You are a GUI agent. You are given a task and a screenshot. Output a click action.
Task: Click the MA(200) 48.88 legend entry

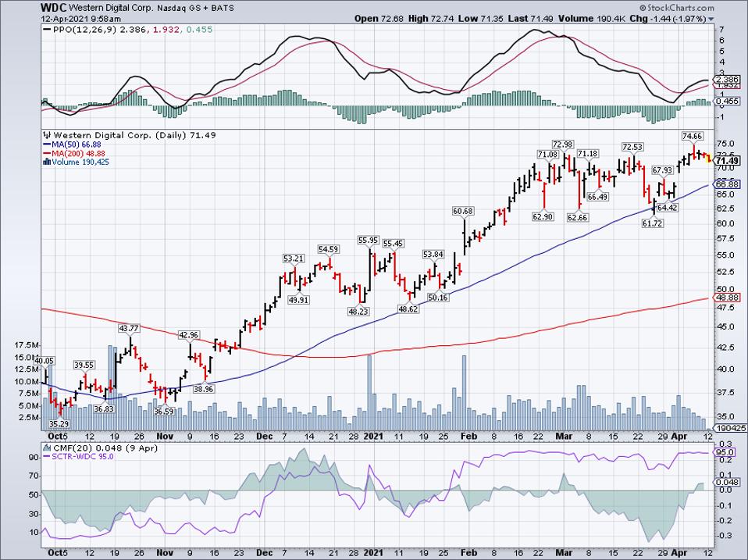pyautogui.click(x=78, y=154)
